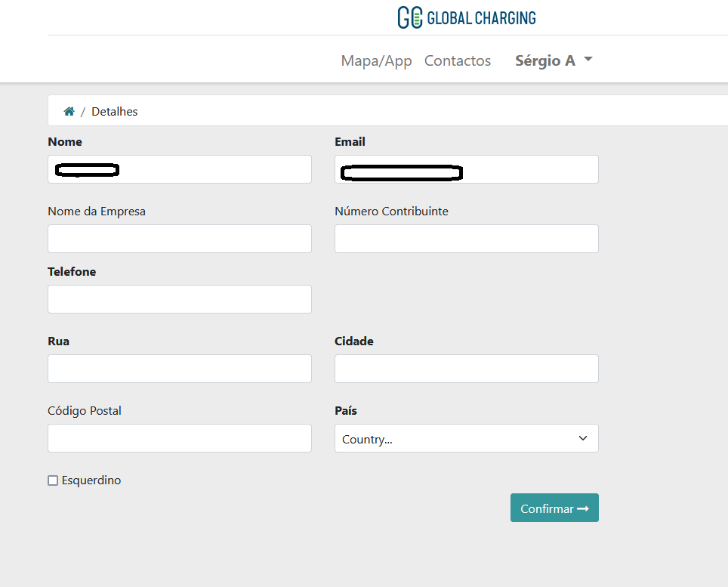The width and height of the screenshot is (728, 587).
Task: Click into the Cidade field
Action: (x=466, y=369)
